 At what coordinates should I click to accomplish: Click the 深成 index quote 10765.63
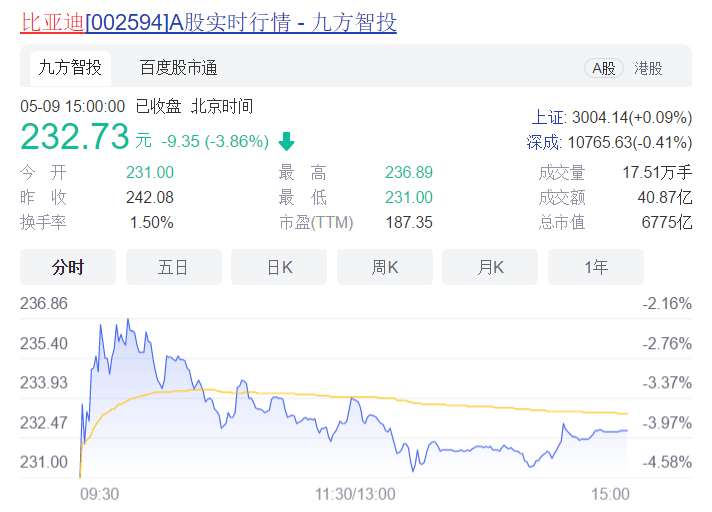click(609, 143)
